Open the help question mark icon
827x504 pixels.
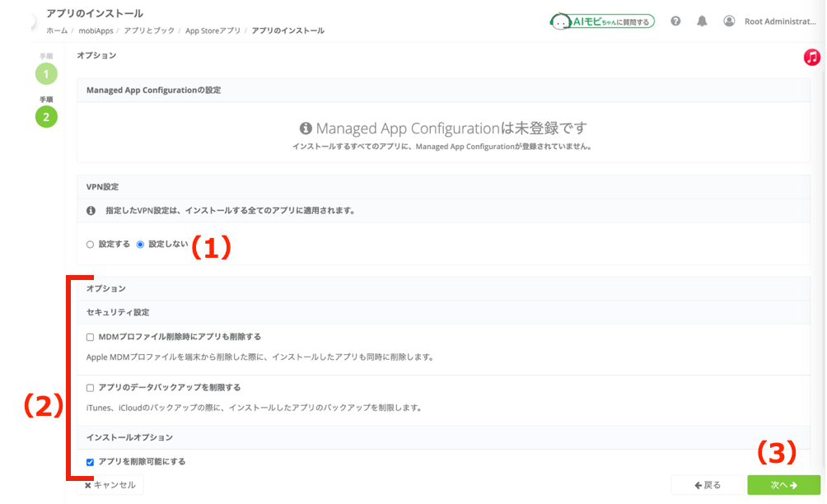pyautogui.click(x=675, y=21)
